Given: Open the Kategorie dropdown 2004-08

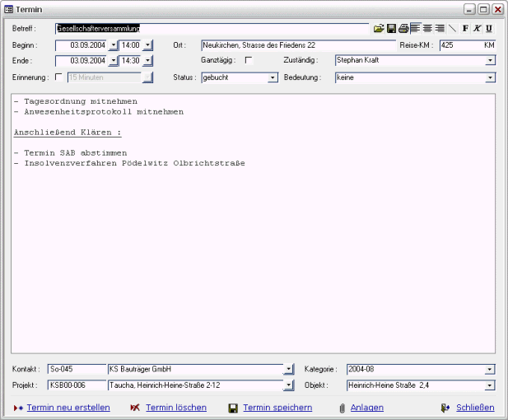Looking at the screenshot, I should tap(490, 370).
